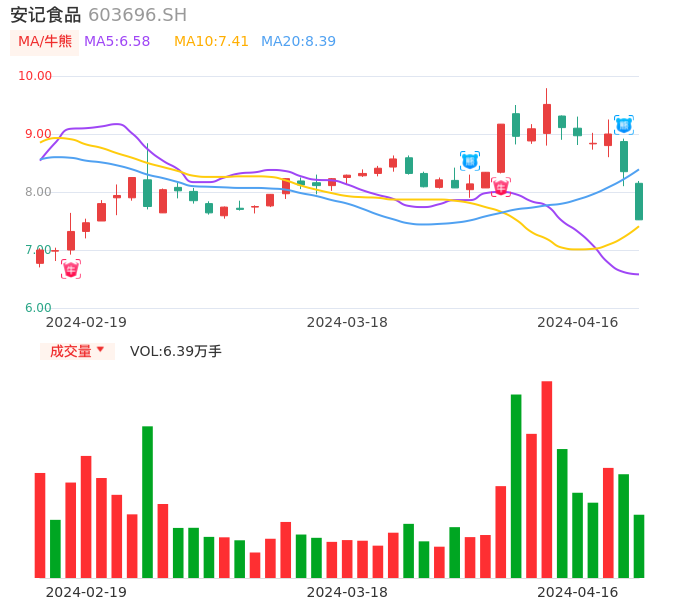Click the blue bear marker left of the tall red candle
Screen dimensions: 686x606
click(470, 160)
